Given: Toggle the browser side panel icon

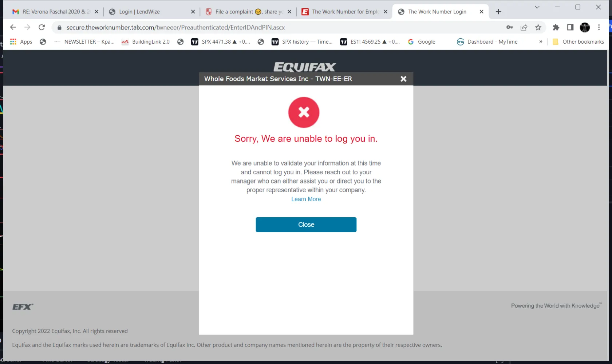Looking at the screenshot, I should pos(570,27).
